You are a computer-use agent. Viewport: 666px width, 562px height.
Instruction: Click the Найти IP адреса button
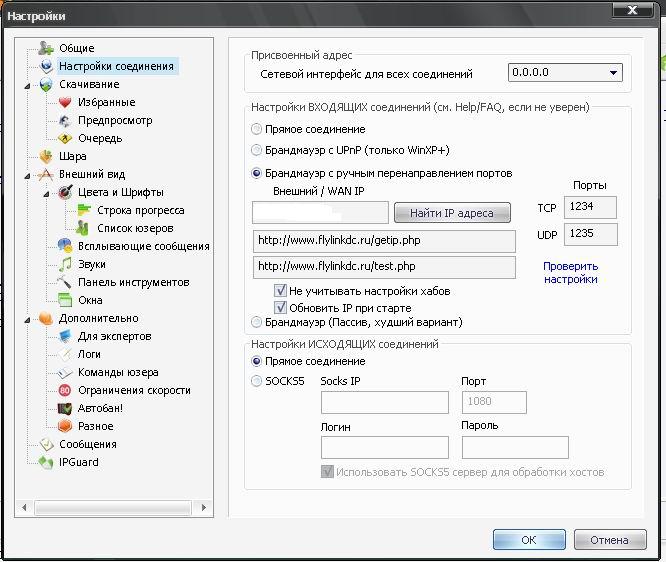click(x=452, y=213)
